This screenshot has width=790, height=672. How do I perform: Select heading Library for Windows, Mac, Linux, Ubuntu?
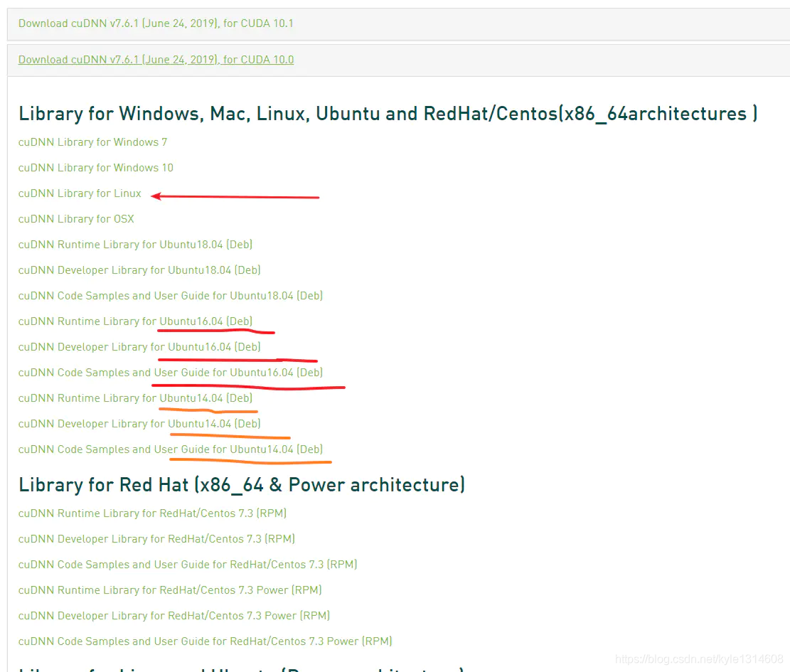388,114
